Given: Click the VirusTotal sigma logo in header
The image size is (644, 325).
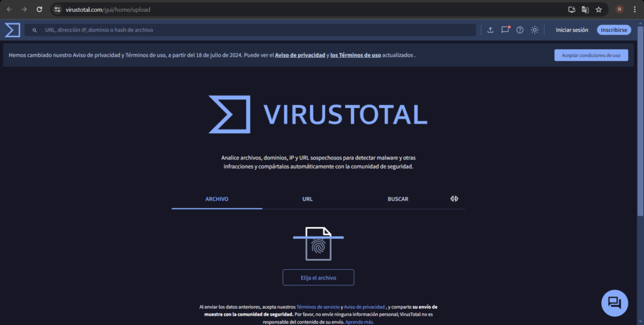Looking at the screenshot, I should (x=13, y=30).
